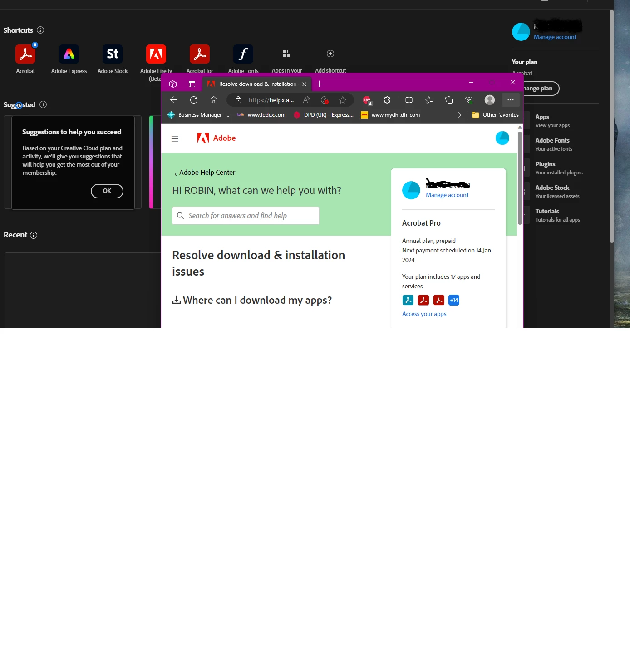This screenshot has width=630, height=672.
Task: Click the Add shortcut plus icon
Action: [330, 54]
